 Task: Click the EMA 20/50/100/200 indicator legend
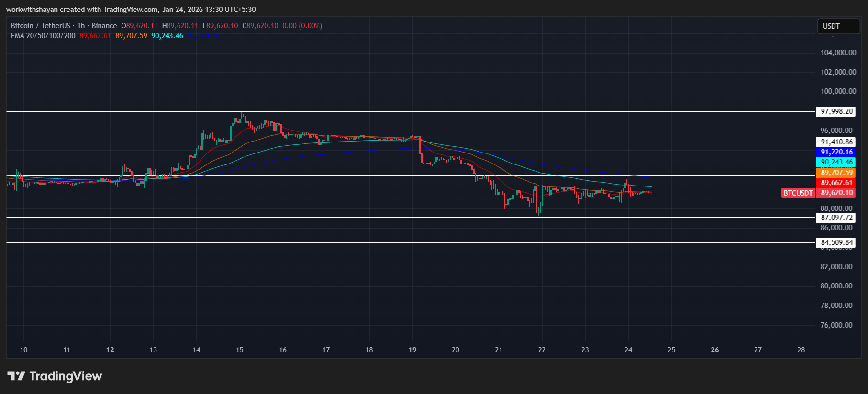click(43, 36)
